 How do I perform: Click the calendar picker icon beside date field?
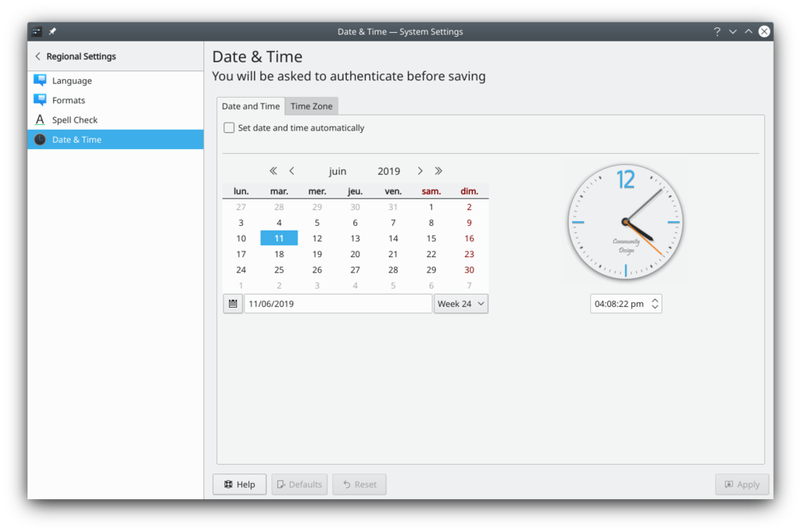coord(232,304)
